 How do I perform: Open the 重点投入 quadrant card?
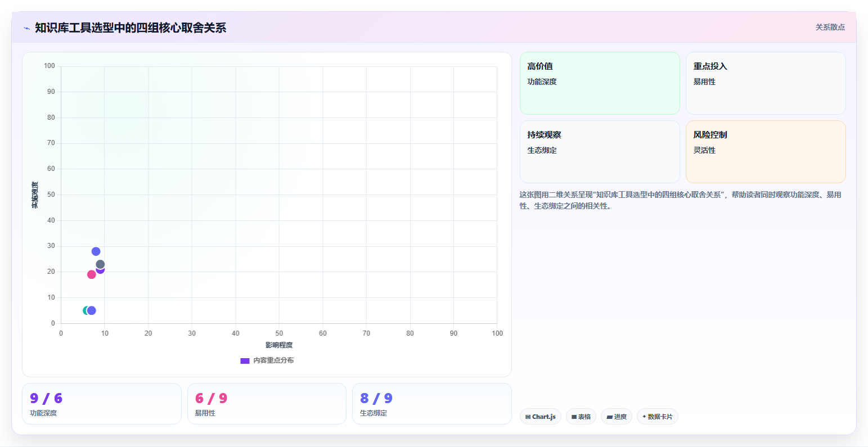[766, 83]
